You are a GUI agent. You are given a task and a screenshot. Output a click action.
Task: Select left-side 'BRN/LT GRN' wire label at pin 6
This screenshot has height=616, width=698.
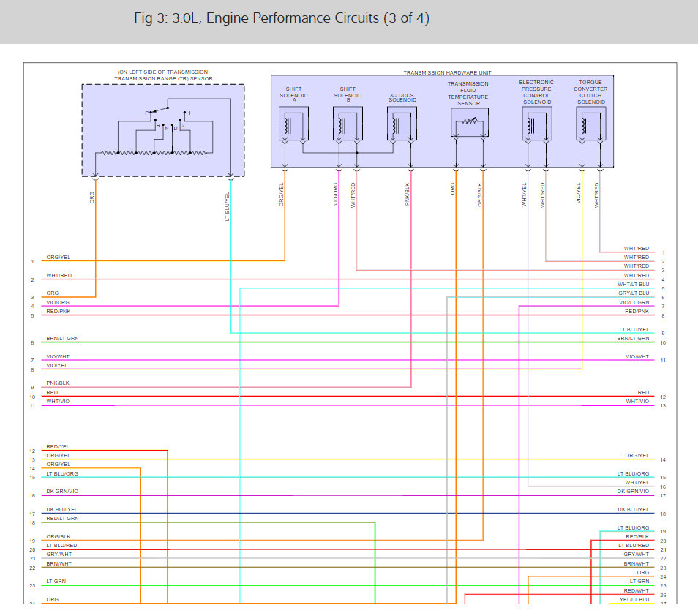click(62, 338)
